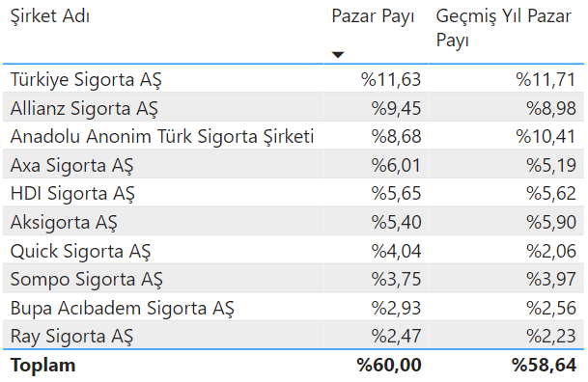Click the HDI Sigorta AŞ company name
The height and width of the screenshot is (382, 588).
coord(72,194)
